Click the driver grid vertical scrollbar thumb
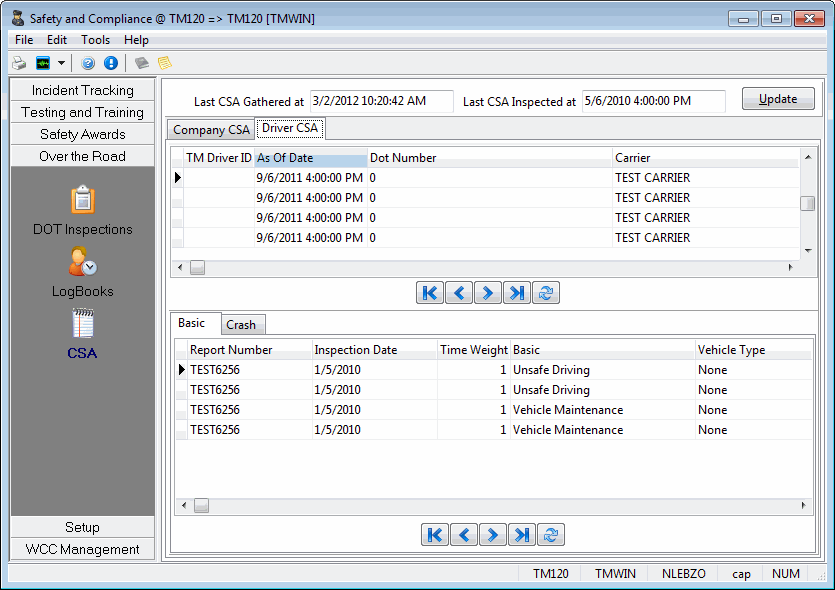This screenshot has width=835, height=590. pyautogui.click(x=808, y=203)
